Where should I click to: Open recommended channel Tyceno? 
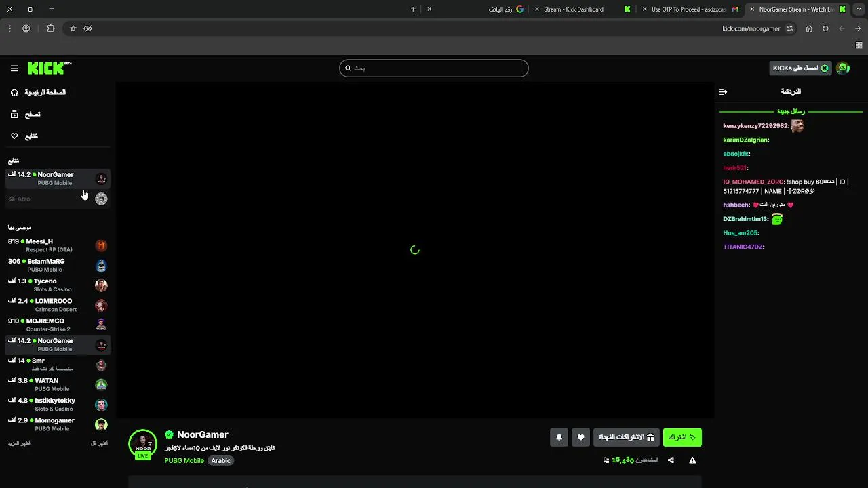58,285
